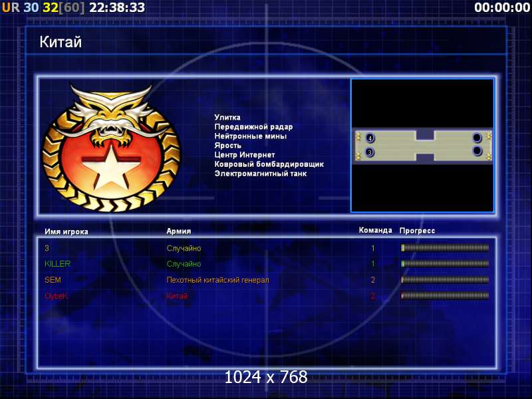The height and width of the screenshot is (399, 532).
Task: Select the player named 3
Action: click(x=47, y=248)
